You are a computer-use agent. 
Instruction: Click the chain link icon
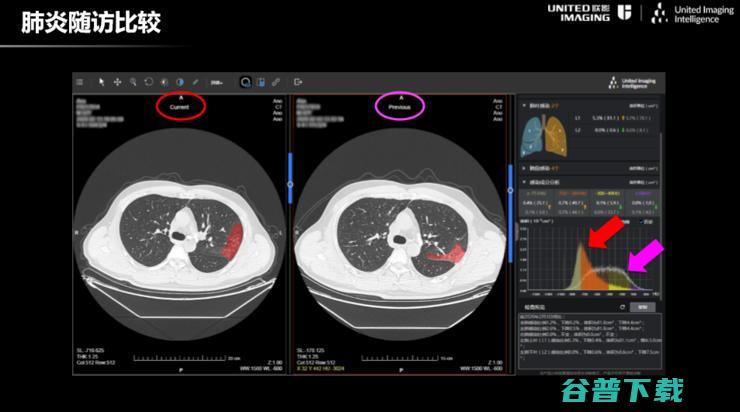[276, 82]
